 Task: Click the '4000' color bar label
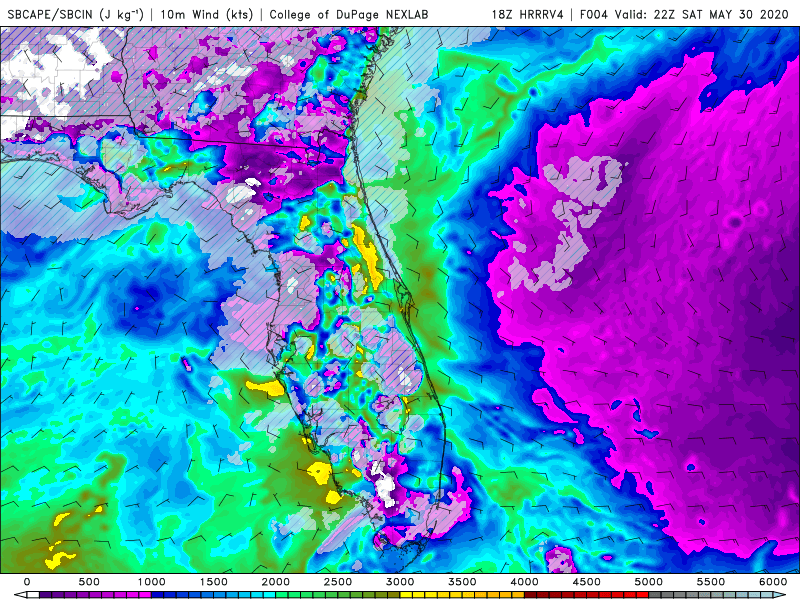pyautogui.click(x=524, y=582)
